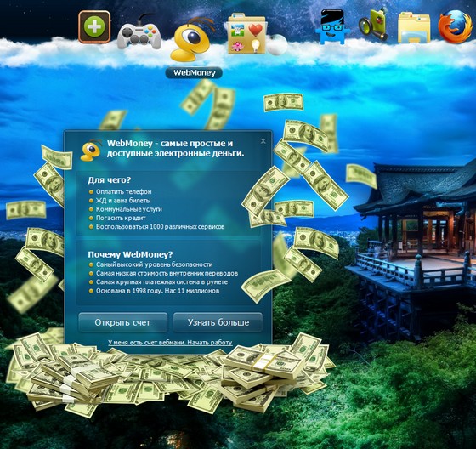Open the yellow file explorer folder icon

(414, 27)
